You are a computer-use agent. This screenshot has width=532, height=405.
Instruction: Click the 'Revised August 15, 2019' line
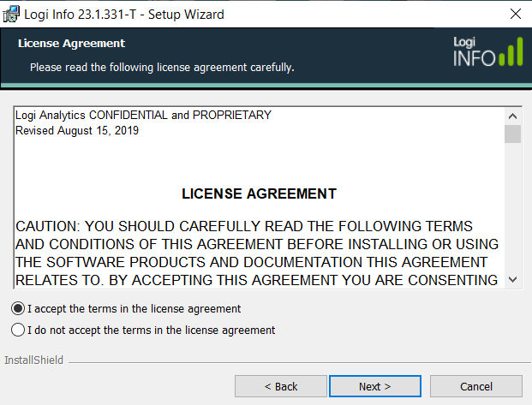77,131
